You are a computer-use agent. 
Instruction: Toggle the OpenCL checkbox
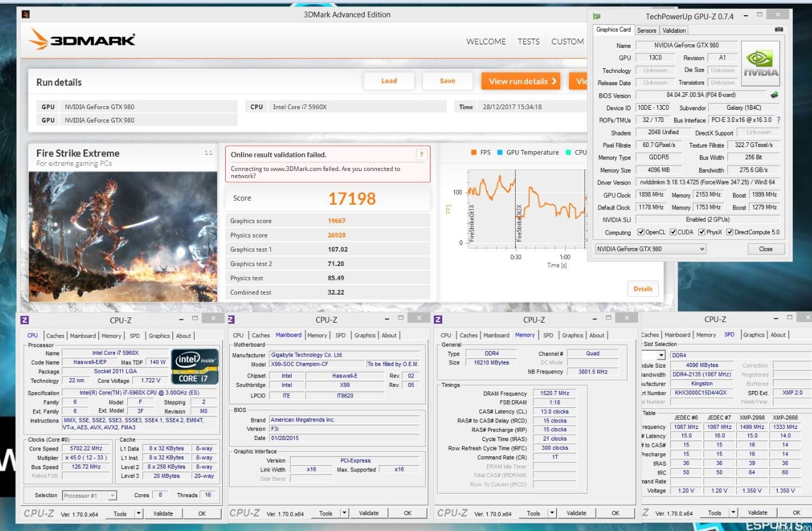click(640, 232)
